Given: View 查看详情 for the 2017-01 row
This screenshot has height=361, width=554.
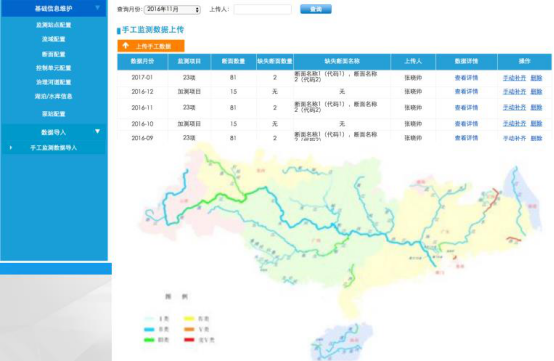Looking at the screenshot, I should coord(466,78).
